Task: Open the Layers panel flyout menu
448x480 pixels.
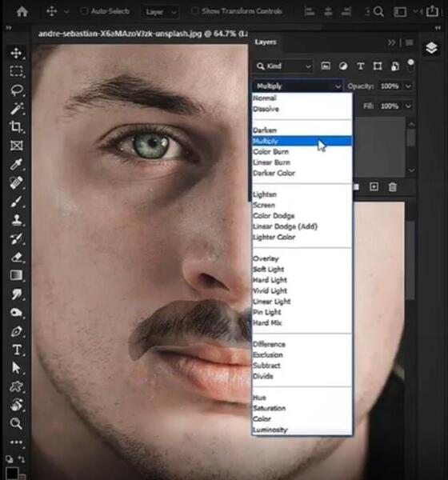Action: [x=410, y=42]
